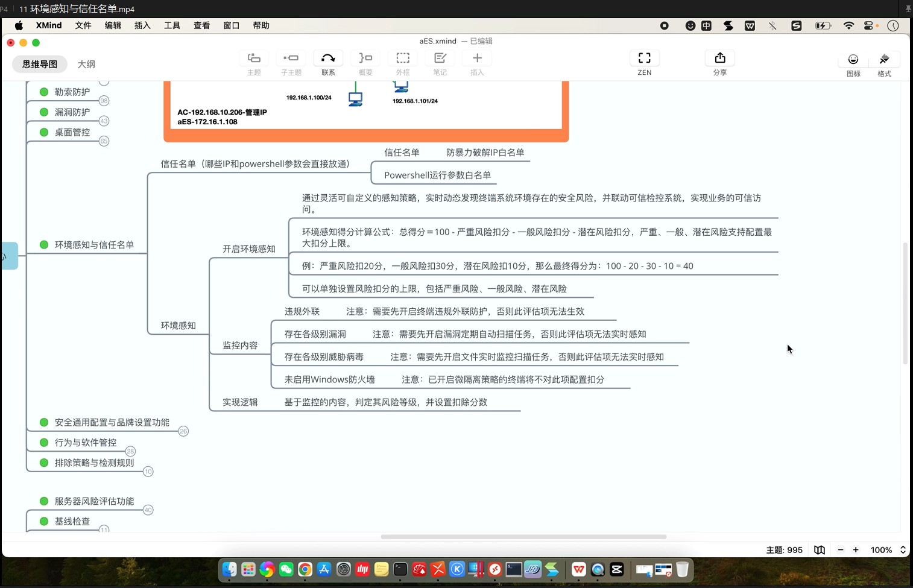Zoom in with the plus button
913x588 pixels.
coord(856,549)
